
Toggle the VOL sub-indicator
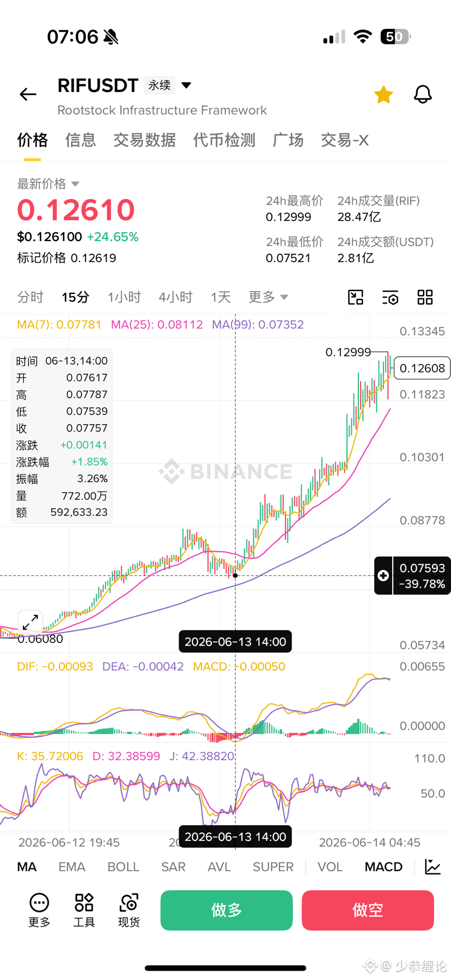coord(330,867)
